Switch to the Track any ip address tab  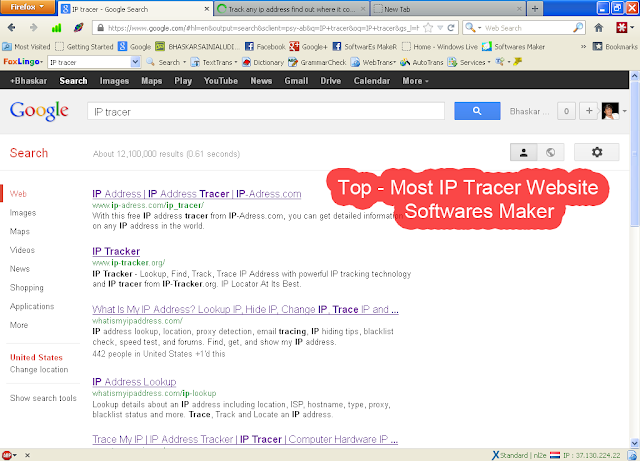coord(291,9)
